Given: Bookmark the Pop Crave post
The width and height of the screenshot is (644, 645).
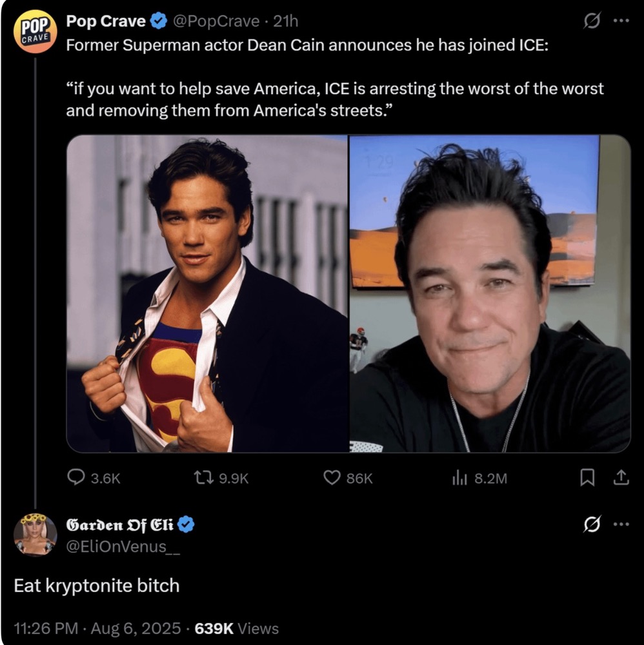Looking at the screenshot, I should (587, 477).
